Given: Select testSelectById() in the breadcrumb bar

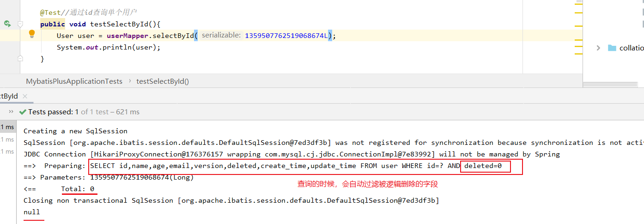Looking at the screenshot, I should 163,81.
